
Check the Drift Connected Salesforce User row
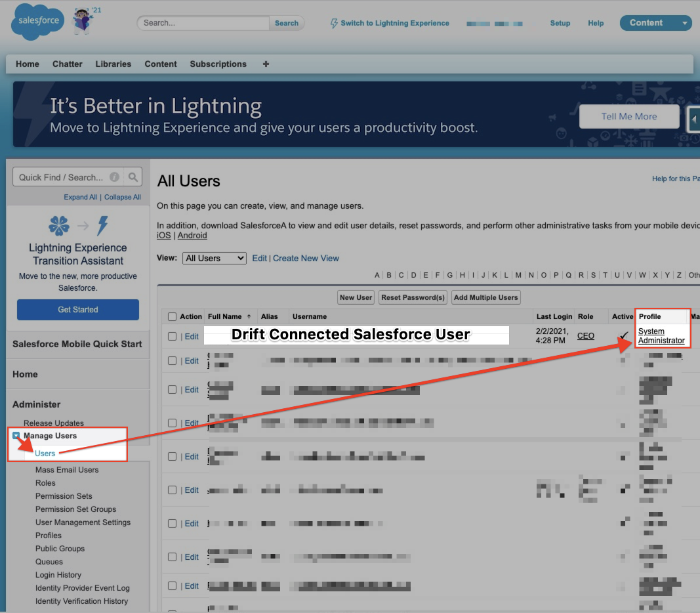172,336
